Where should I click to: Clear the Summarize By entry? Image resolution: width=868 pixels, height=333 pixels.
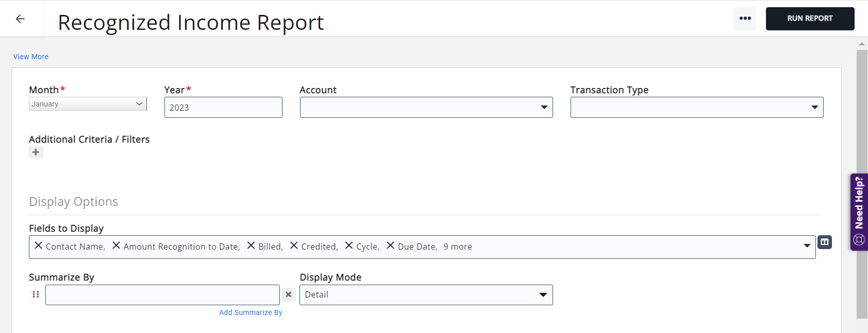(x=289, y=295)
